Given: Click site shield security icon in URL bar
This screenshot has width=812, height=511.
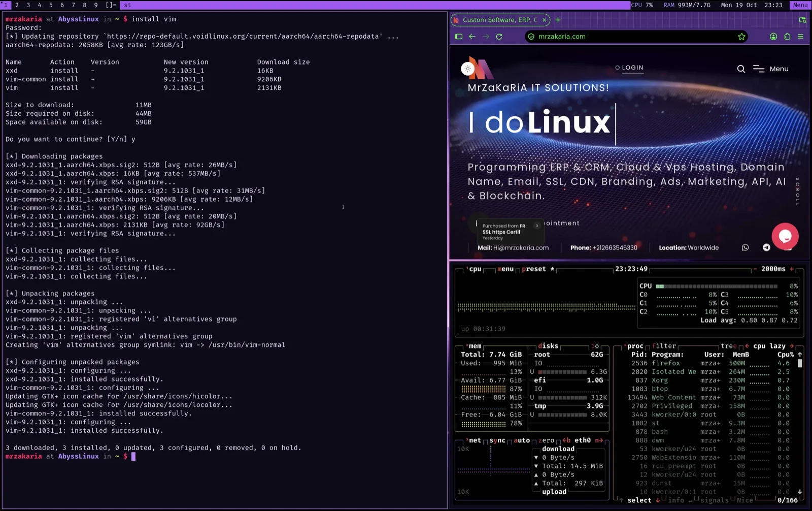Looking at the screenshot, I should (x=531, y=37).
